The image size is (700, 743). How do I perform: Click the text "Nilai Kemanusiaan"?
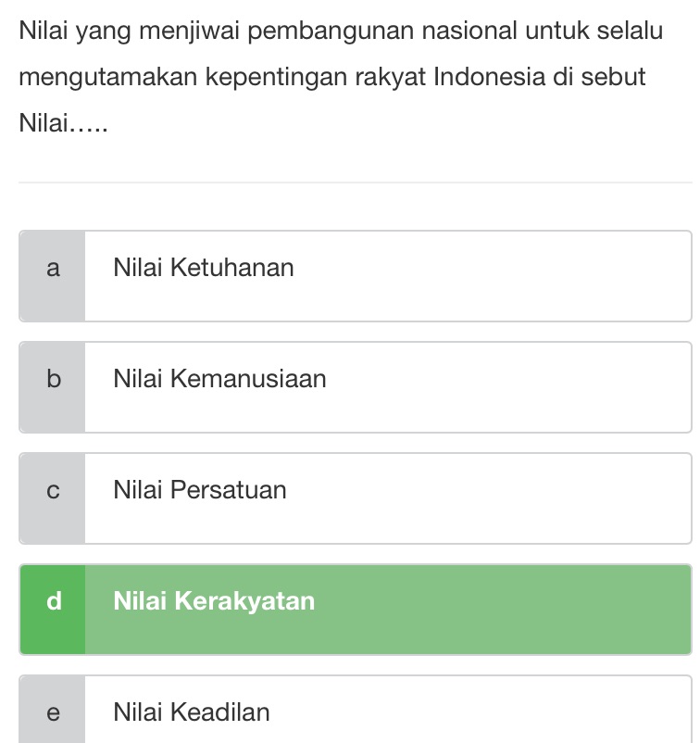tap(219, 379)
